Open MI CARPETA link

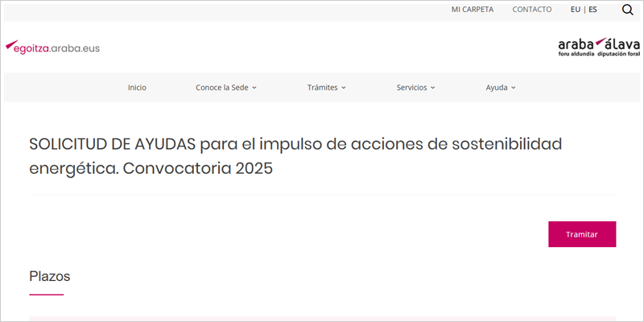473,10
